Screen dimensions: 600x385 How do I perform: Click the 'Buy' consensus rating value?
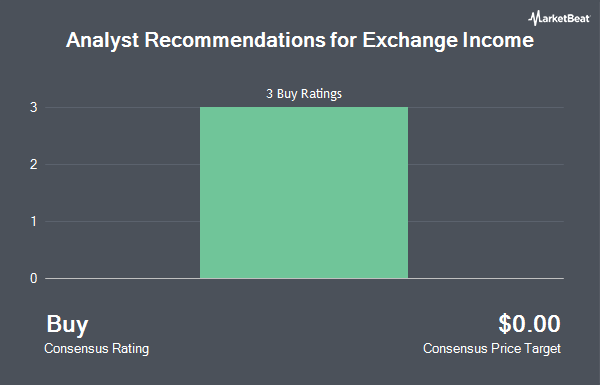[67, 325]
